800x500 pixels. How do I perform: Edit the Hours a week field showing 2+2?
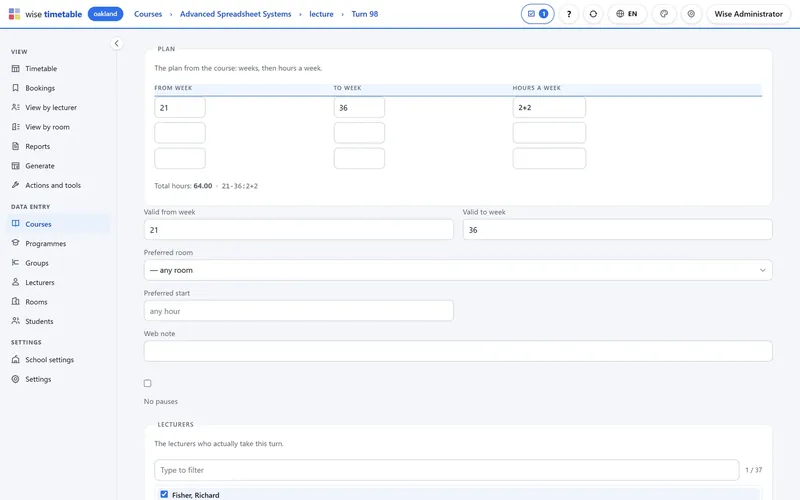tap(549, 108)
